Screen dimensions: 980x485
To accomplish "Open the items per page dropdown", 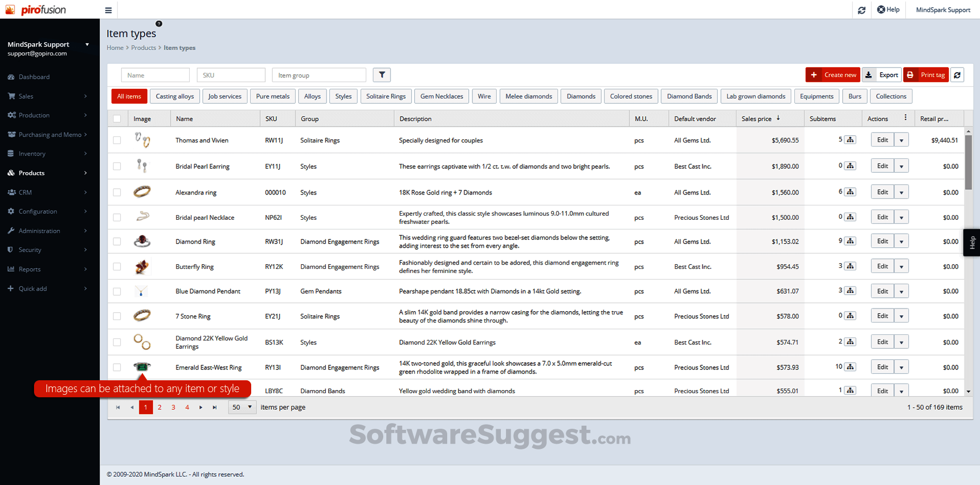I will (x=242, y=407).
